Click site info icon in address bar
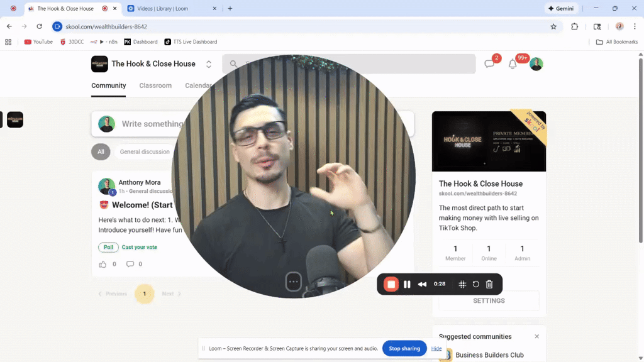Image resolution: width=644 pixels, height=362 pixels. point(57,26)
